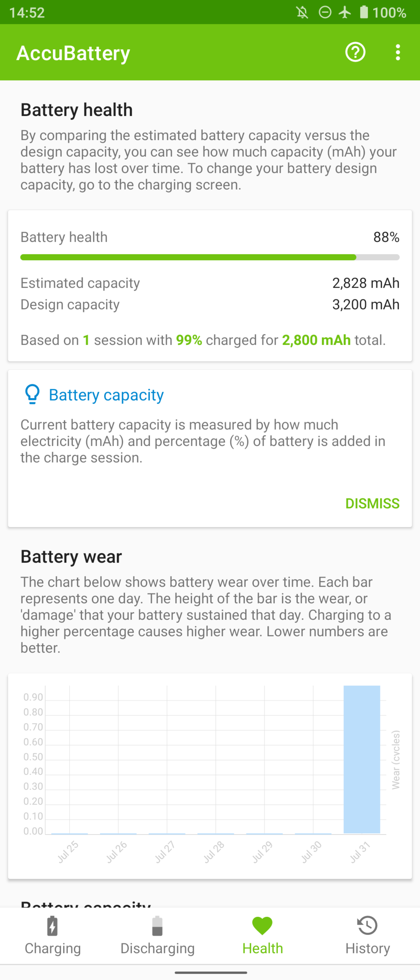Dismiss the Battery capacity tip card
This screenshot has height=980, width=420.
point(372,503)
